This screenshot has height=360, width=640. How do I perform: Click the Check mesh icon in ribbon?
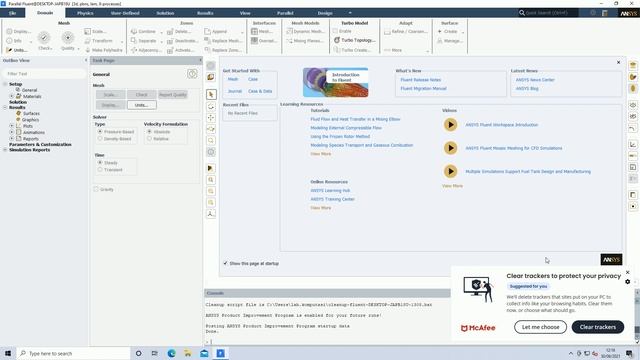click(x=44, y=38)
